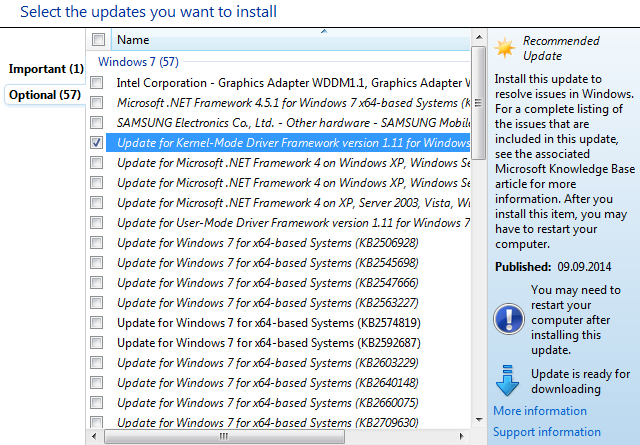This screenshot has width=640, height=445.
Task: Tick the KB2506928 update checkbox
Action: pyautogui.click(x=97, y=243)
